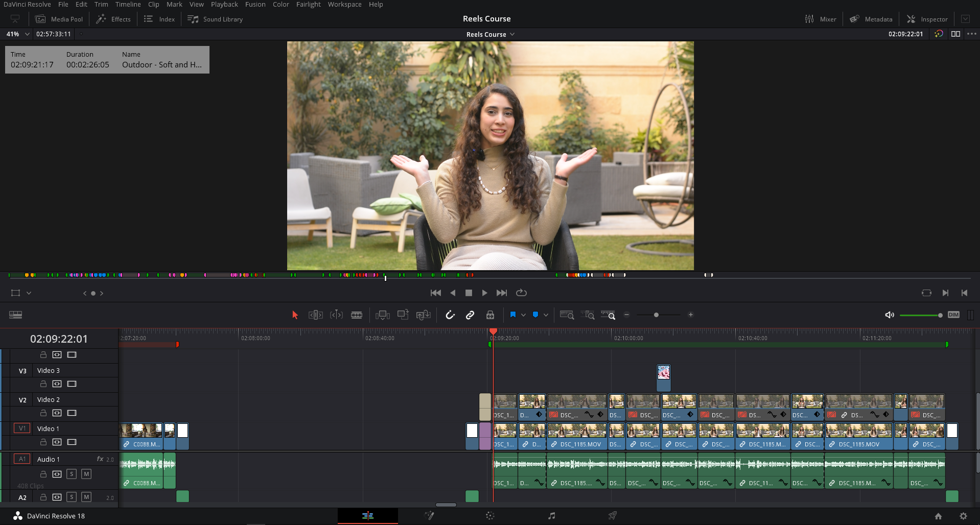
Task: Open the 41% viewer zoom dropdown
Action: pos(27,34)
